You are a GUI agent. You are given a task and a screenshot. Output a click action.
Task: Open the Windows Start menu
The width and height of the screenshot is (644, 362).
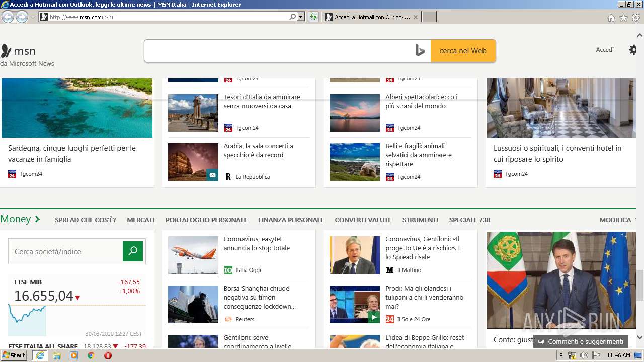click(14, 355)
